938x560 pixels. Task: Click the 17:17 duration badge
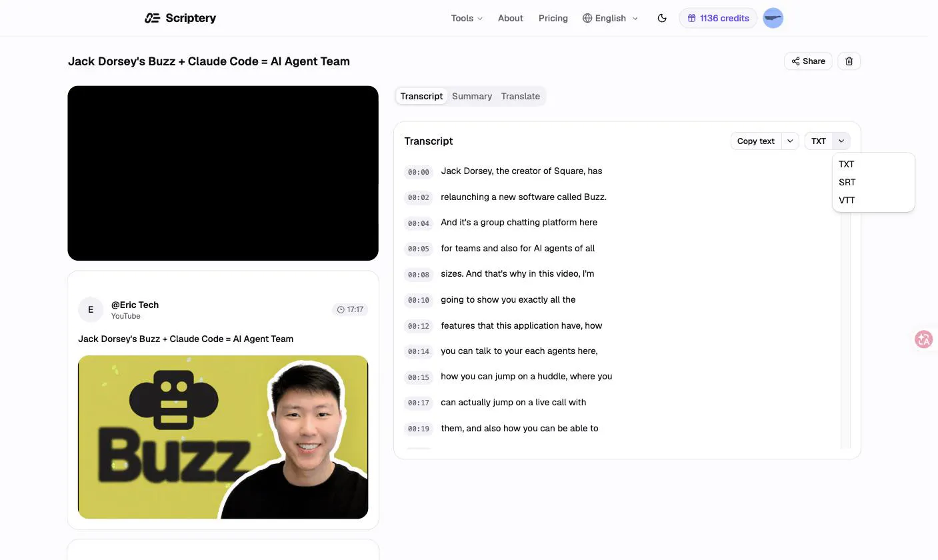[x=350, y=309]
